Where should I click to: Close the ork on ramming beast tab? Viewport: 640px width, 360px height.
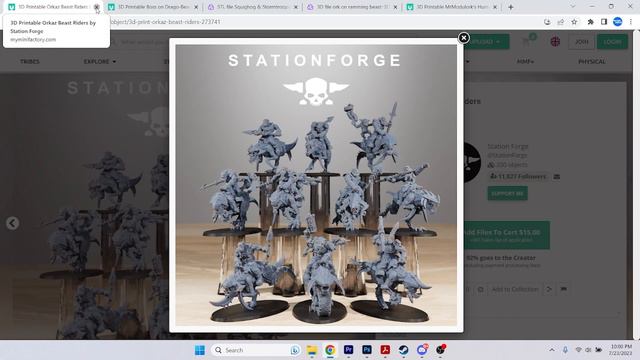pyautogui.click(x=396, y=7)
